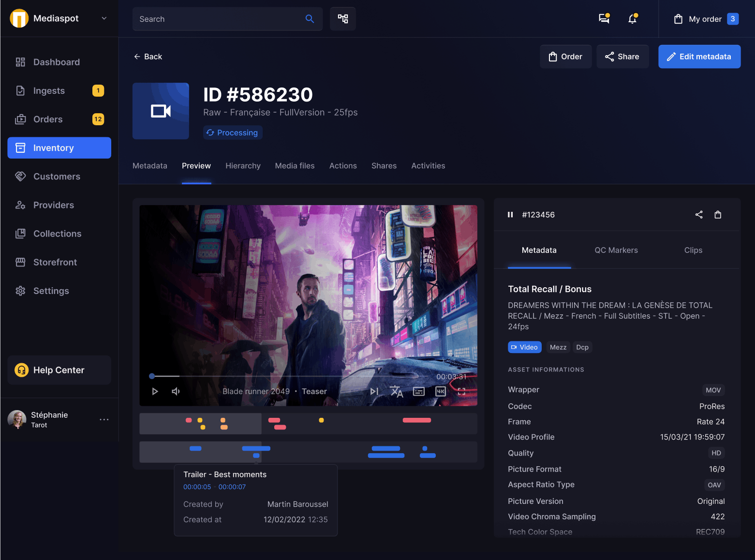Click Stéphanie Tarot's avatar

click(17, 419)
